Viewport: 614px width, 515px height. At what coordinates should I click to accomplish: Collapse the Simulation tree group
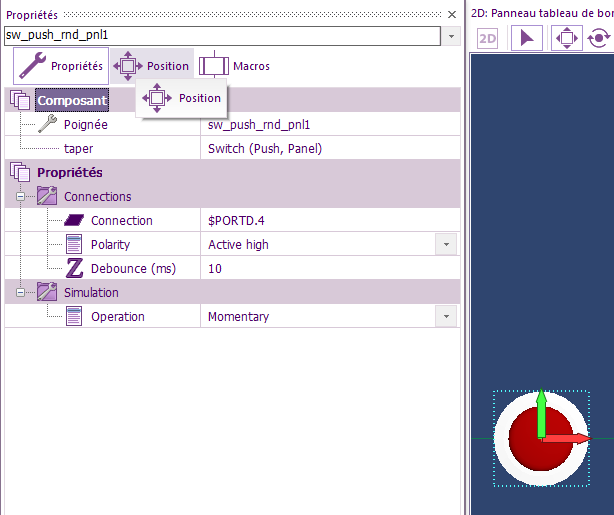click(21, 292)
